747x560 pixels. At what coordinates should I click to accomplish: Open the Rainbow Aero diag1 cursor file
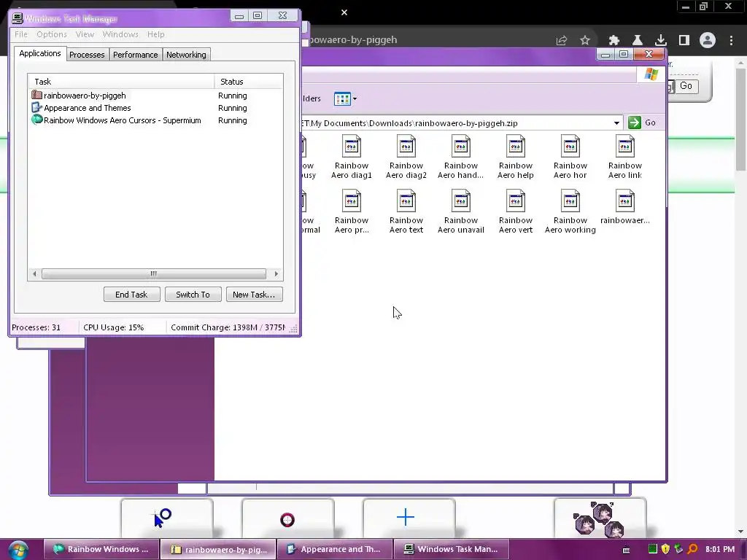pyautogui.click(x=352, y=157)
